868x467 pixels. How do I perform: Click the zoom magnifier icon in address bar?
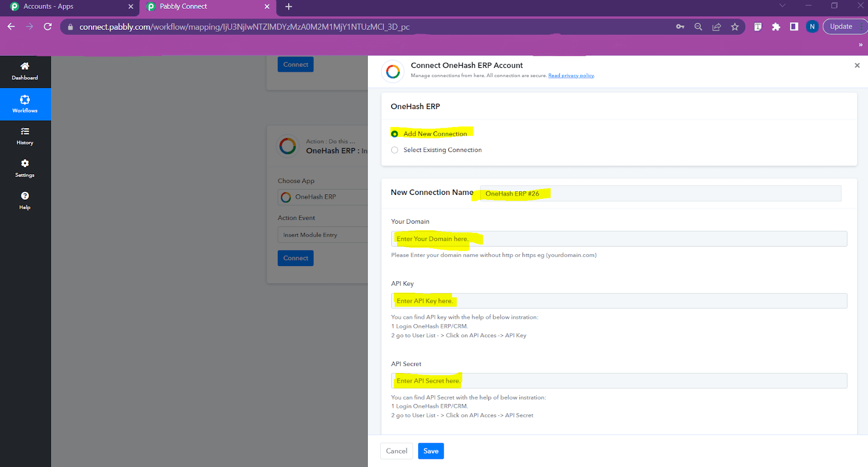(x=698, y=27)
